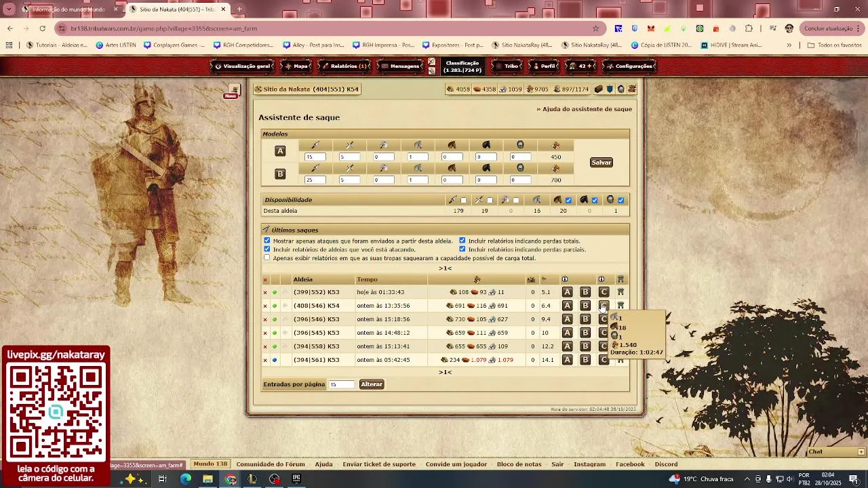Open the storage warehouse icon in header

(598, 89)
